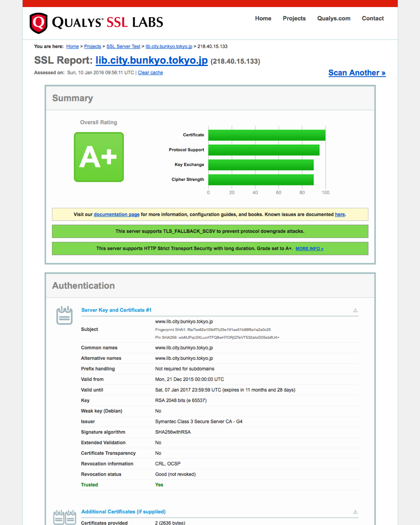Click the Cipher Strength score bar
The image size is (420, 525).
261,179
